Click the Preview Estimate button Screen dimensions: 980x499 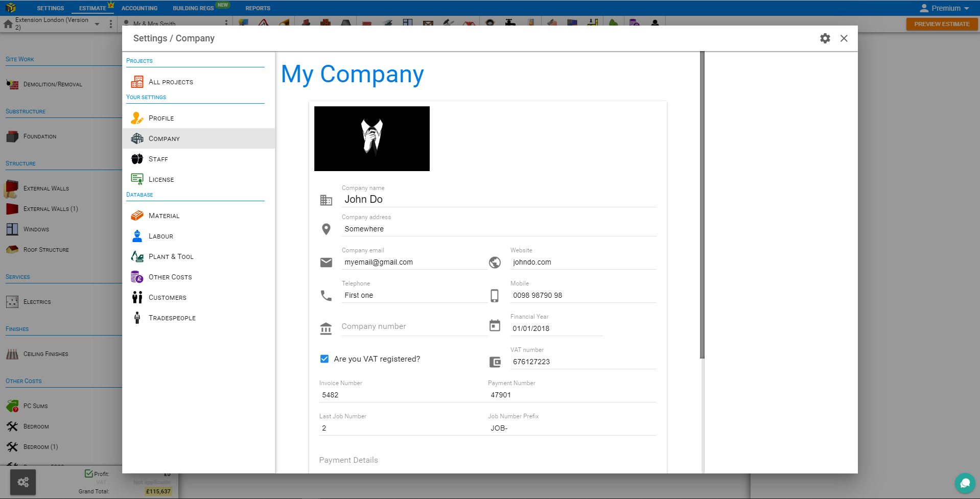(x=942, y=24)
